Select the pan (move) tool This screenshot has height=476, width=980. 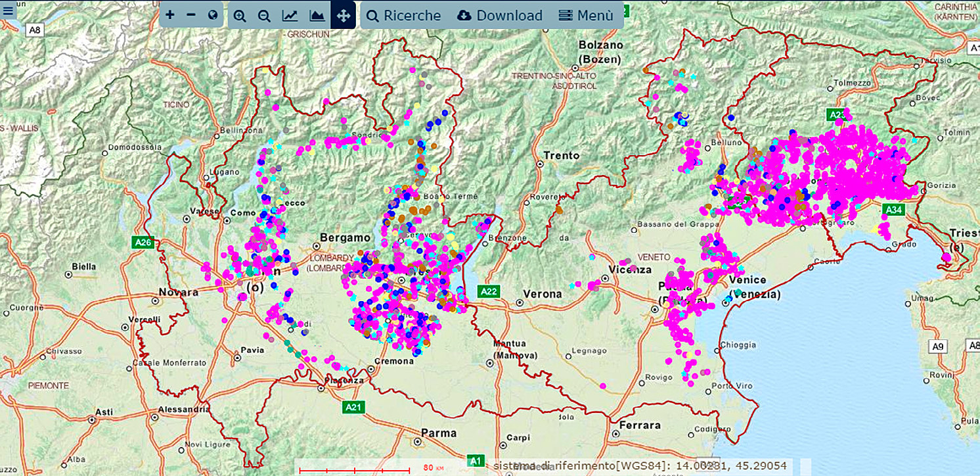(343, 15)
